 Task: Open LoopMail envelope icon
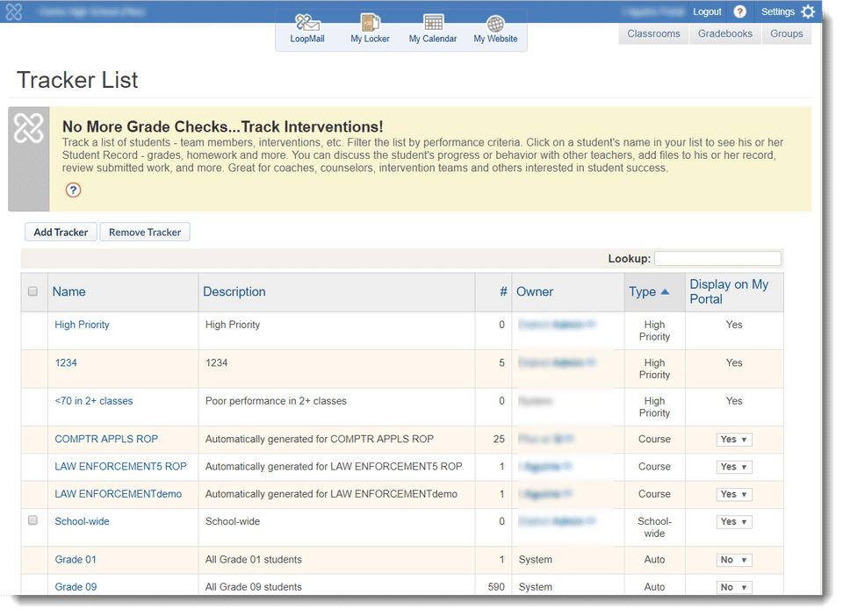(307, 23)
